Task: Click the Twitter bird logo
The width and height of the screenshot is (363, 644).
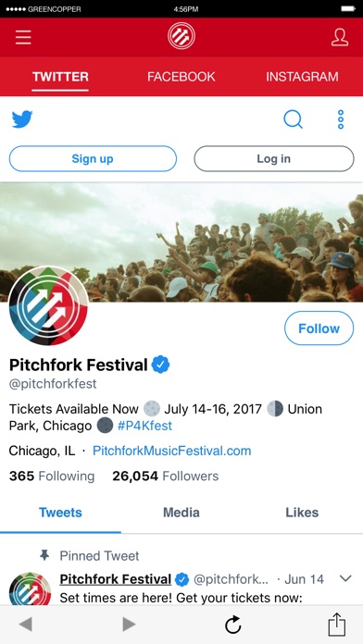Action: 22,119
